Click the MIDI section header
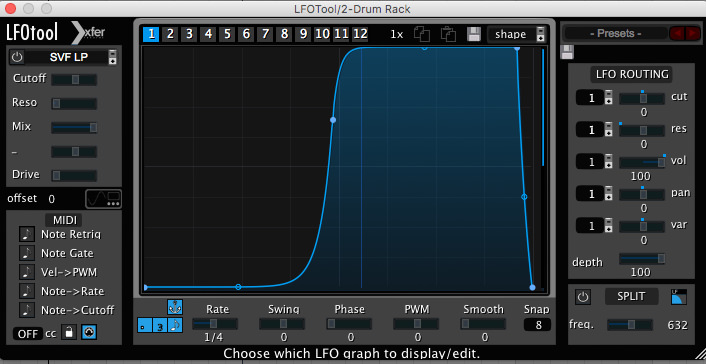 (x=65, y=220)
